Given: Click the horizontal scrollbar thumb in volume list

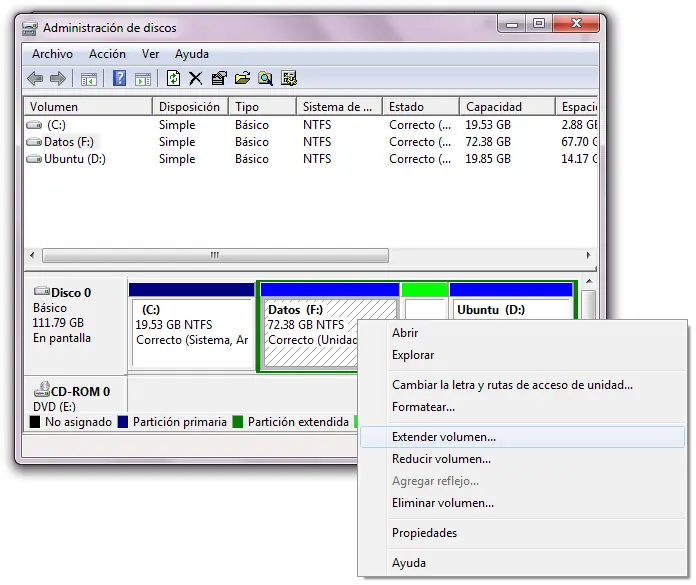Looking at the screenshot, I should [x=215, y=255].
